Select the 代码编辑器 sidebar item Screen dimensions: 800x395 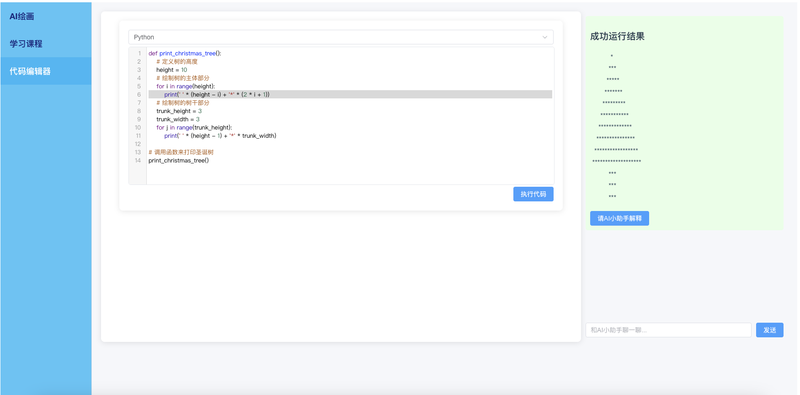click(30, 71)
